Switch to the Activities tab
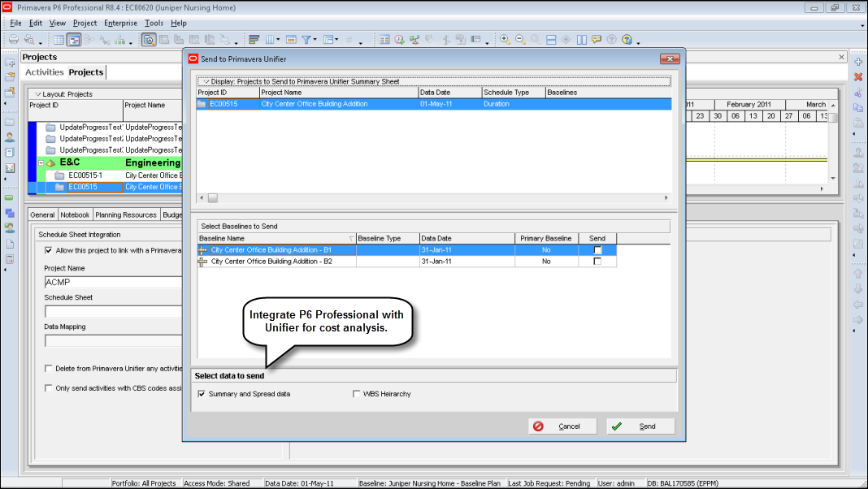The width and height of the screenshot is (868, 489). [44, 72]
